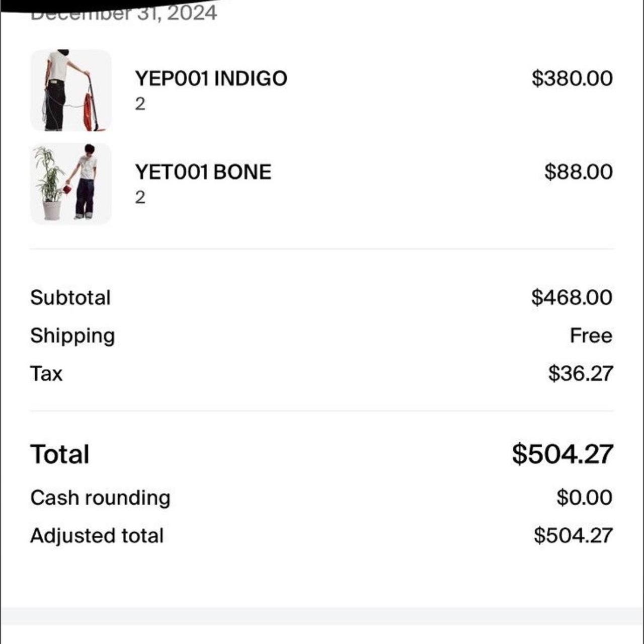Click the order date December 31, 2024
This screenshot has width=644, height=644.
point(123,14)
